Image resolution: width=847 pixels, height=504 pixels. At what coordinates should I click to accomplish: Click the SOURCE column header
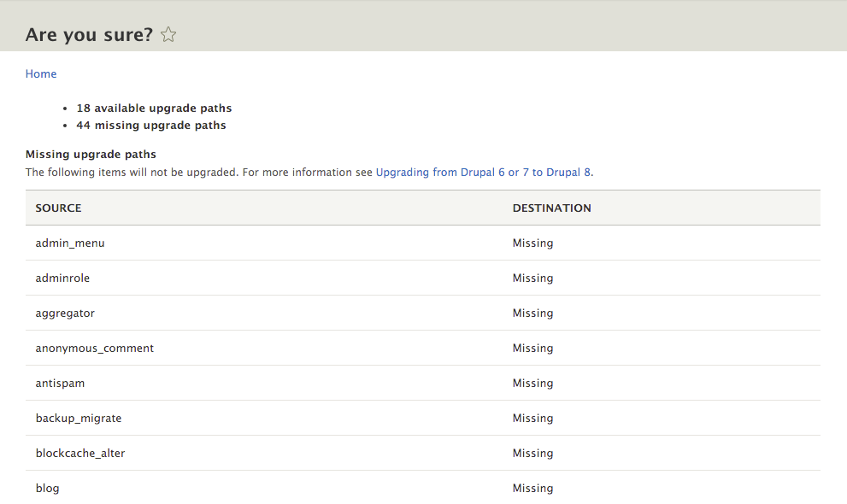58,208
